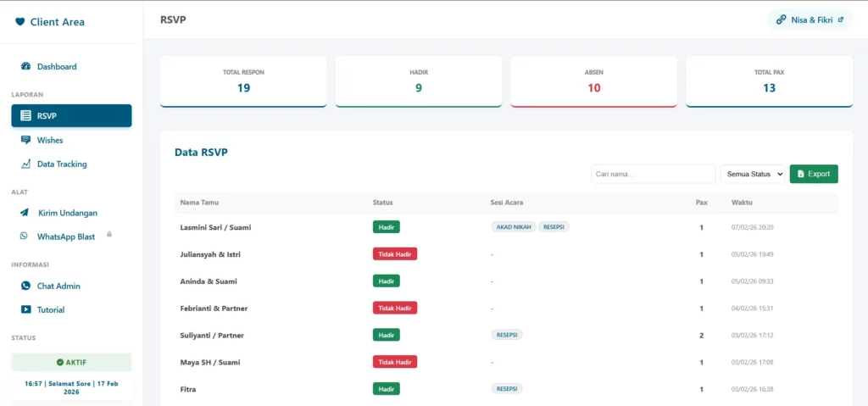Click the Tutorial play video icon
Image resolution: width=868 pixels, height=406 pixels.
point(25,309)
